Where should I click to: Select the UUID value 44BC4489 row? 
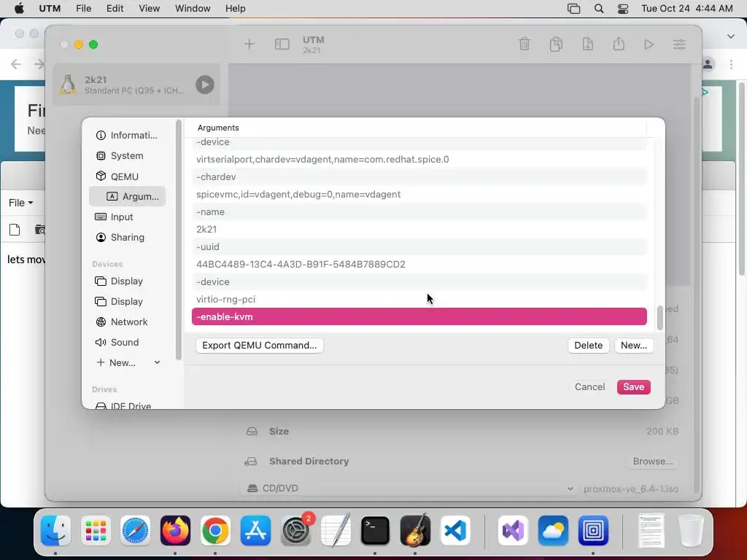[419, 264]
